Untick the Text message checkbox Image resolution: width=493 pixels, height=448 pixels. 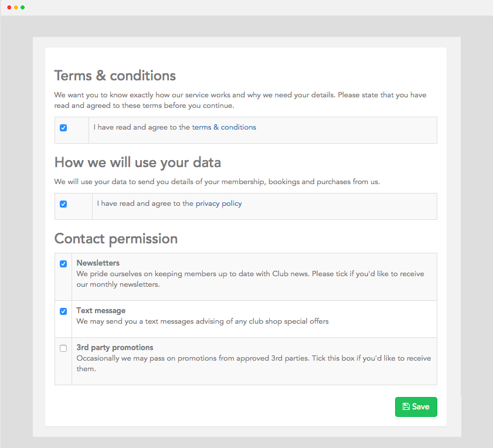point(63,311)
